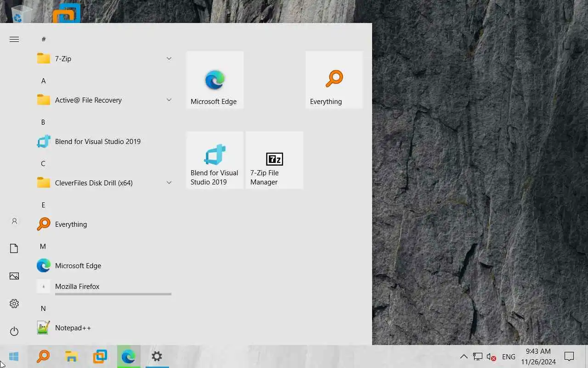Image resolution: width=588 pixels, height=368 pixels.
Task: Show hidden system tray icons
Action: pos(464,356)
